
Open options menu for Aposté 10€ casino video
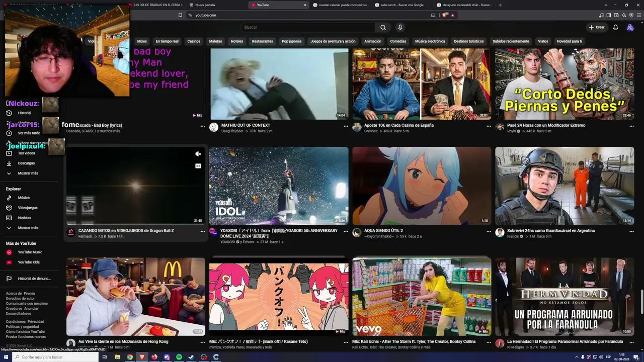point(489,126)
